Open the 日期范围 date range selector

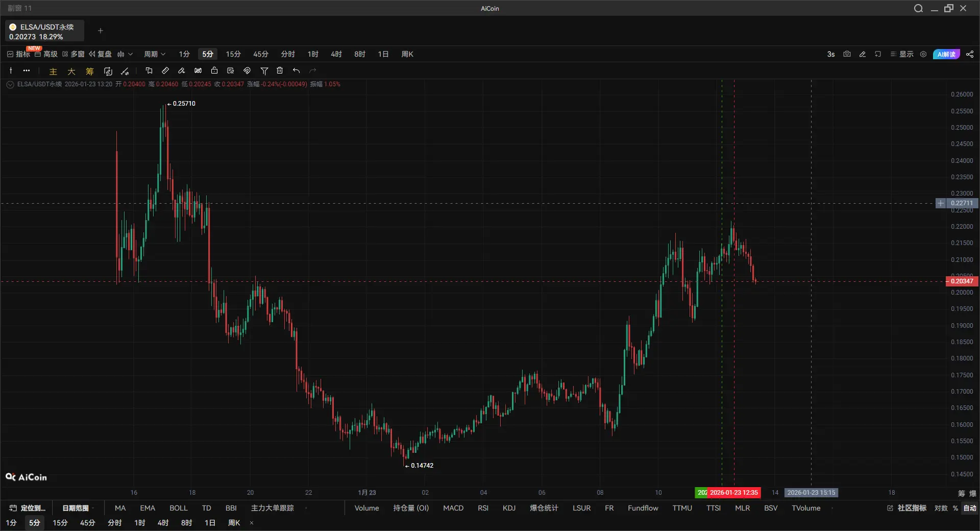(78, 508)
